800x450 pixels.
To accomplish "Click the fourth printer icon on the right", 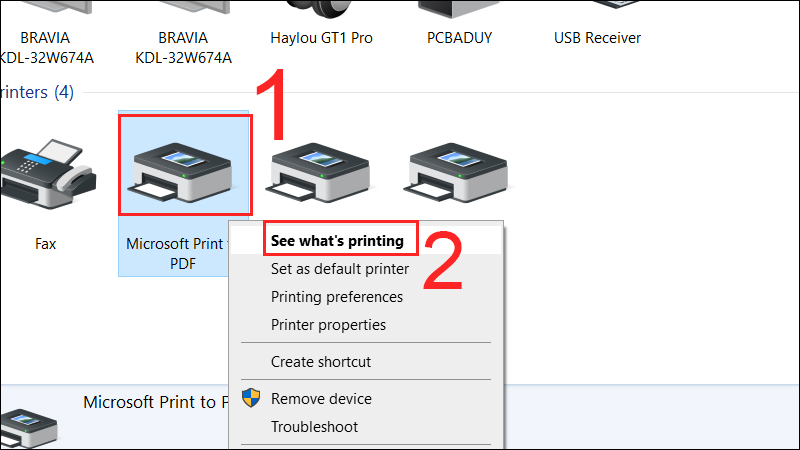I will (x=458, y=172).
